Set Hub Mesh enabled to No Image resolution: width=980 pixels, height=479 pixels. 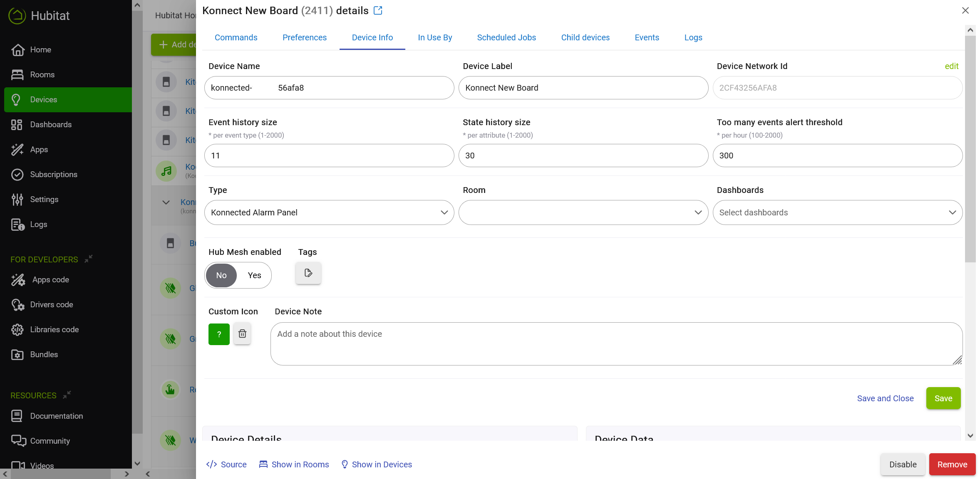pos(221,275)
